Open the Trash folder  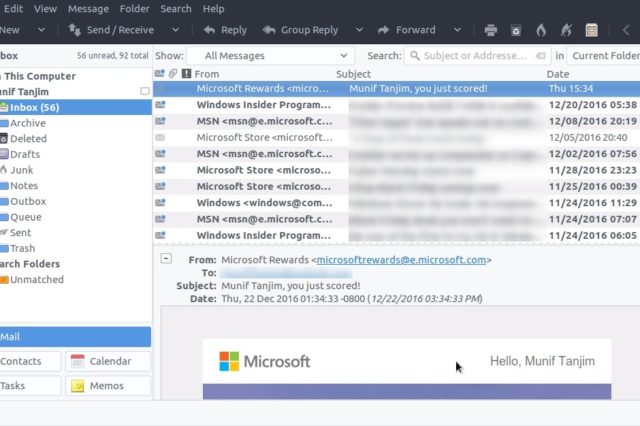[x=22, y=248]
